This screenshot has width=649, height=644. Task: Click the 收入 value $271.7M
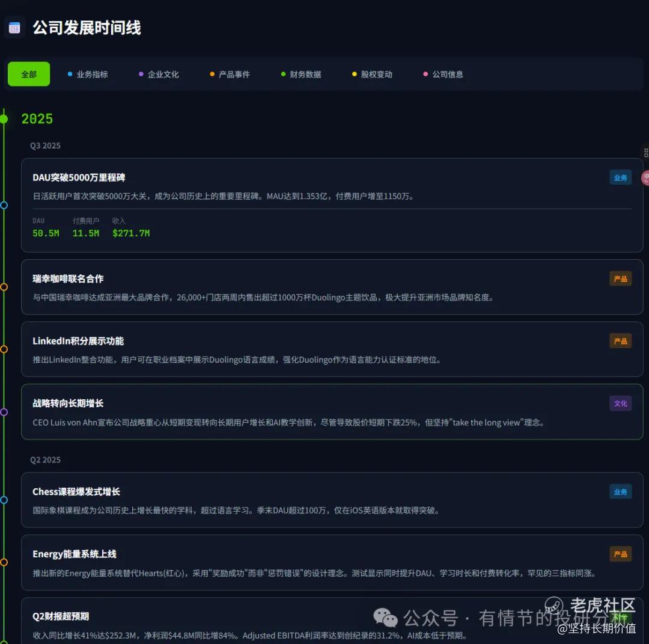(131, 233)
